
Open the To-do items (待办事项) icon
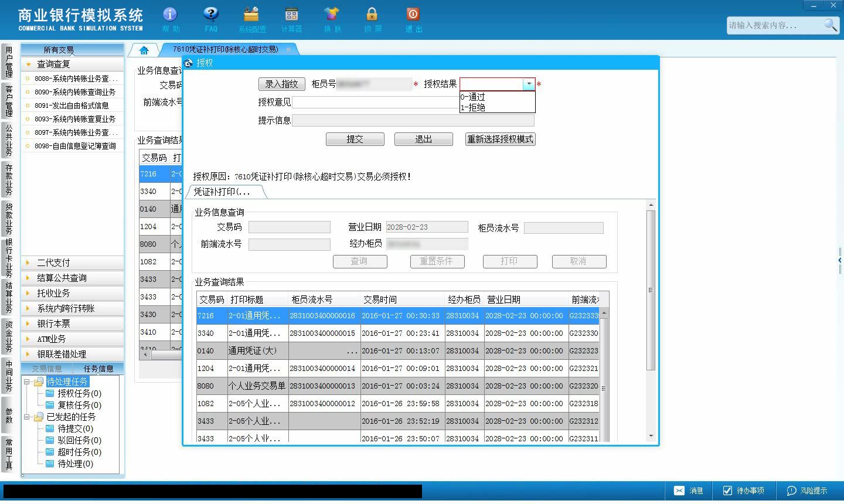(744, 491)
